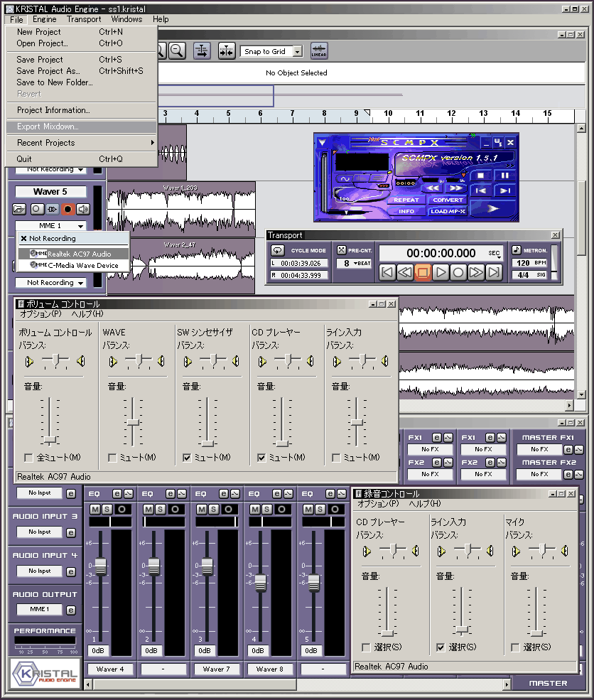Image resolution: width=594 pixels, height=700 pixels.
Task: Click the Audio Output MME1 button
Action: (x=39, y=609)
